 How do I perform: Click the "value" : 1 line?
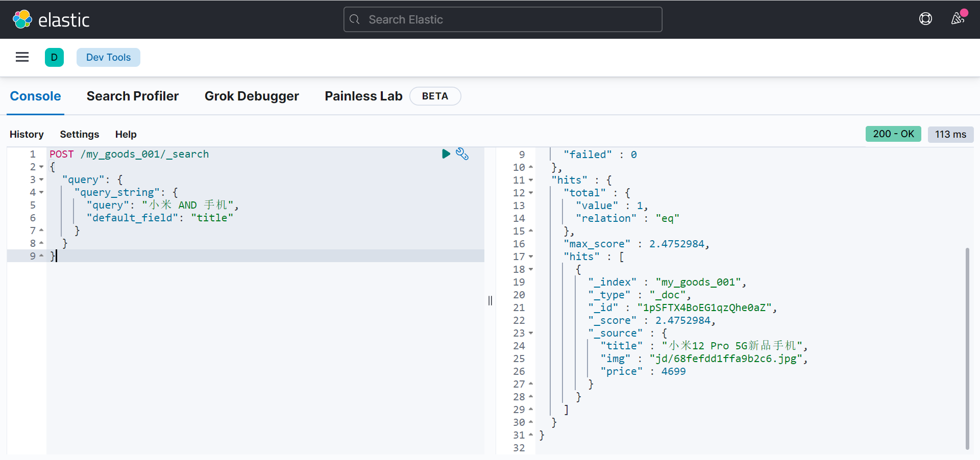[x=612, y=206]
